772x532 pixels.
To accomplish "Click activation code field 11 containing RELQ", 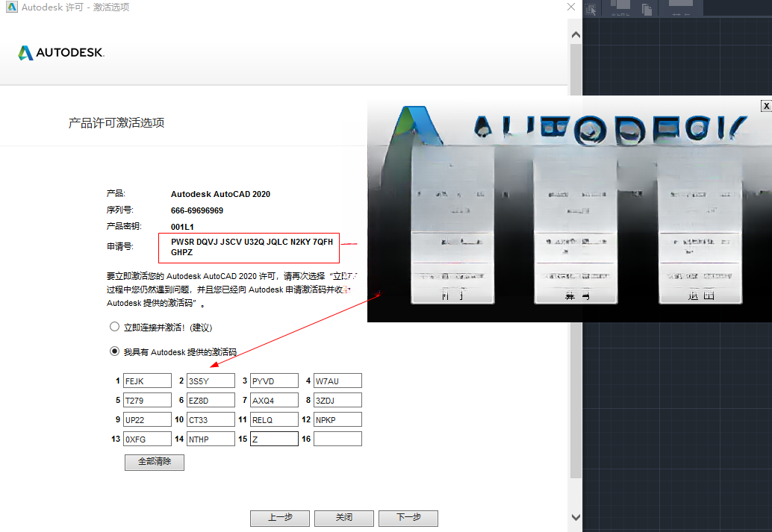I will [274, 419].
